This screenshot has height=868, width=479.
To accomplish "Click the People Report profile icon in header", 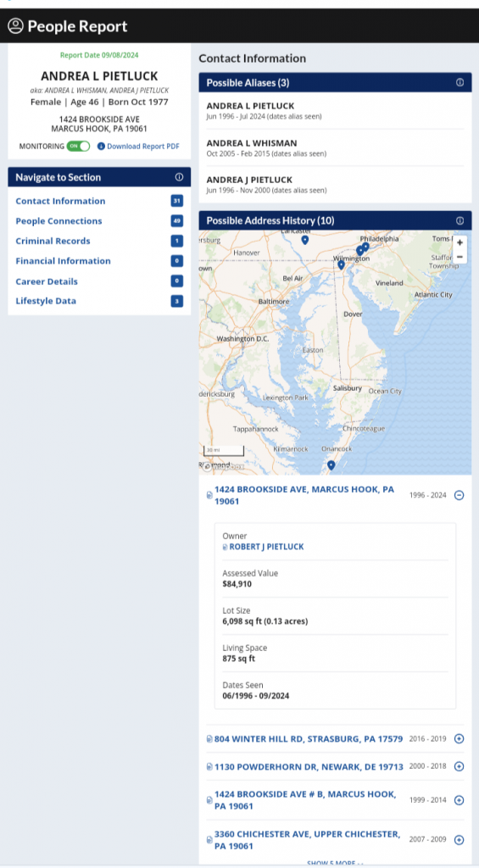I will (x=15, y=25).
